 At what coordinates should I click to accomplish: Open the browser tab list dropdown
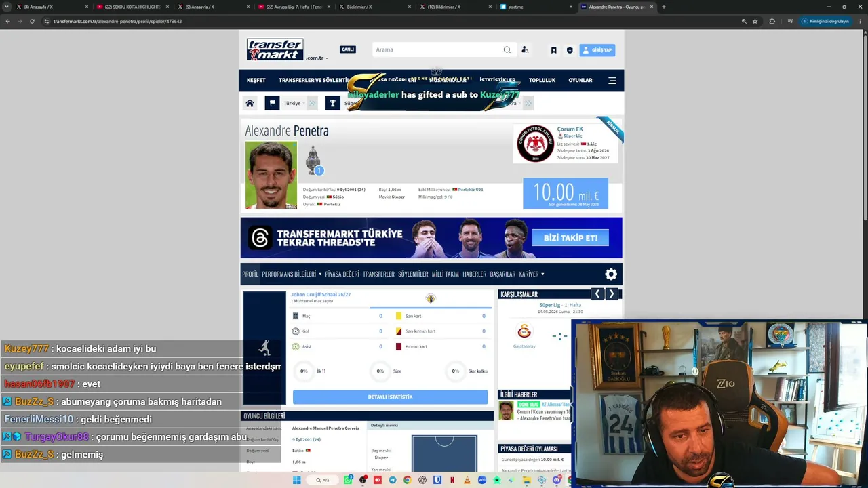pyautogui.click(x=7, y=7)
